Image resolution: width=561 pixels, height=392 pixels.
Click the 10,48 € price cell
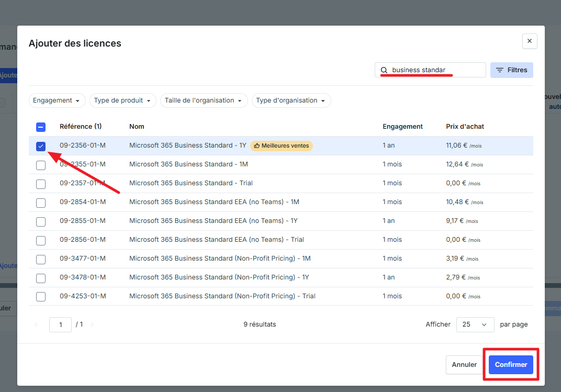464,202
